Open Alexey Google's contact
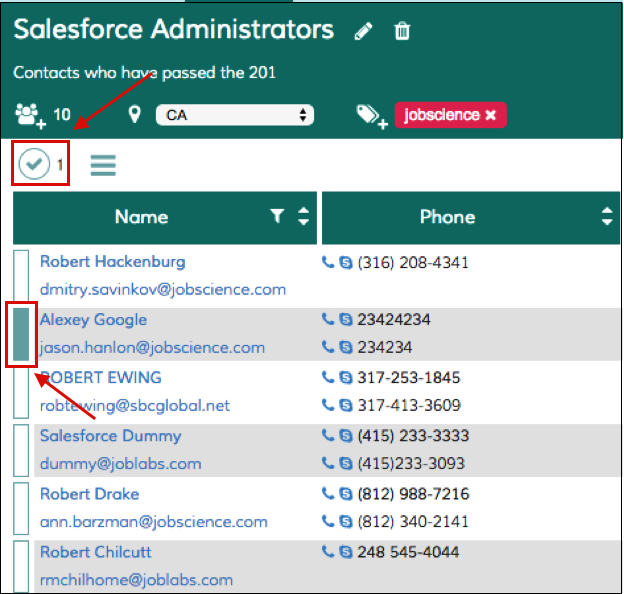This screenshot has width=624, height=594. [x=94, y=320]
